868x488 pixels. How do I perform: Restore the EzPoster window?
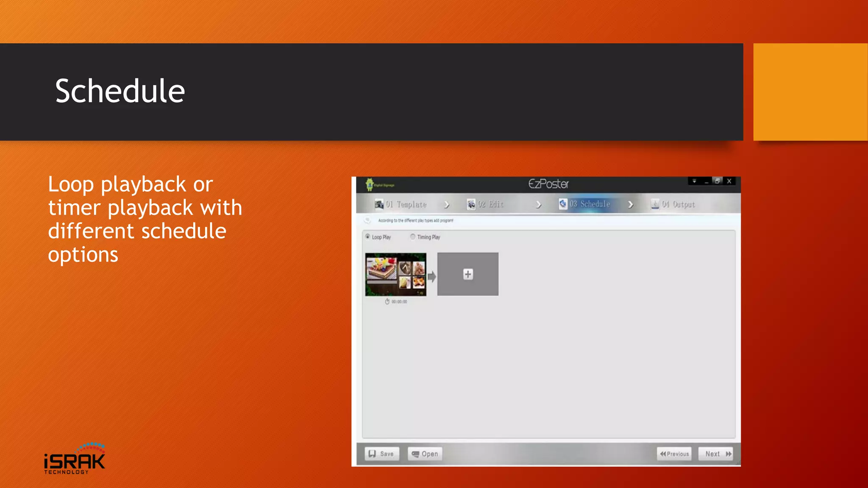tap(717, 181)
